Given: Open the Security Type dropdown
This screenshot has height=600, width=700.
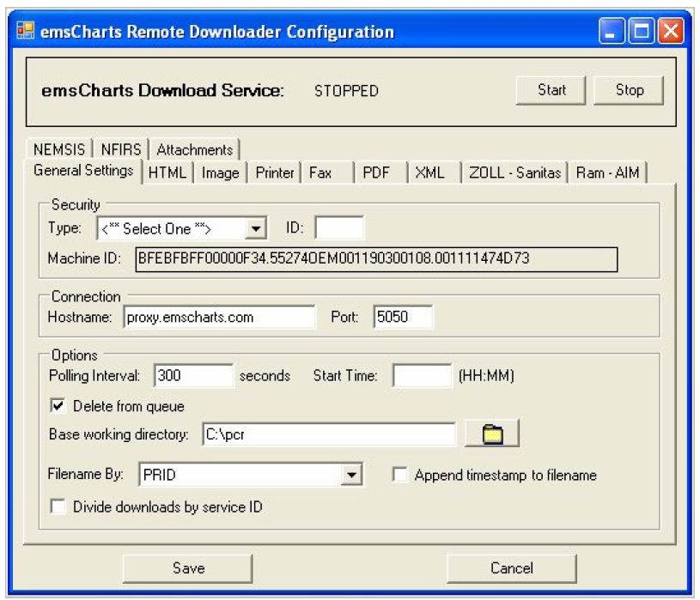Looking at the screenshot, I should pos(255,229).
